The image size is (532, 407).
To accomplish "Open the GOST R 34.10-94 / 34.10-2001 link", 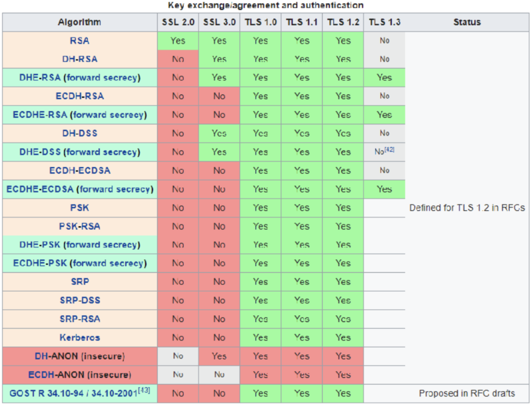I will [73, 393].
